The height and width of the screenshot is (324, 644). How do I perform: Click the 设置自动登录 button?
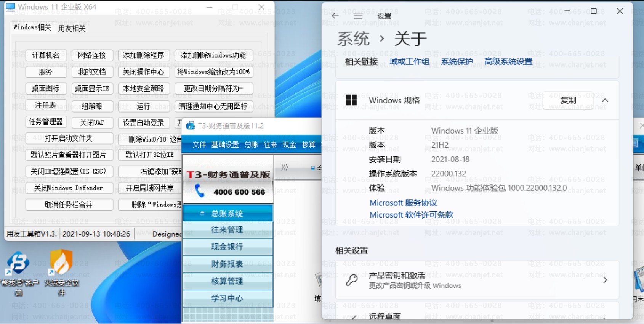(x=143, y=123)
